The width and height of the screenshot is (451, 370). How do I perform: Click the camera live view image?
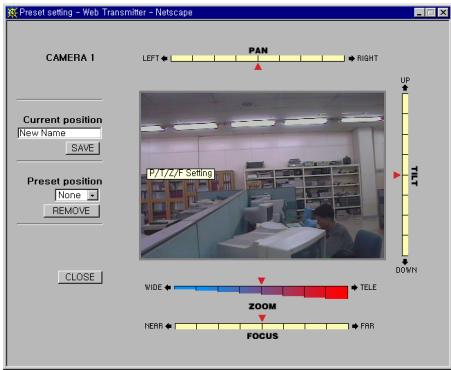(263, 176)
